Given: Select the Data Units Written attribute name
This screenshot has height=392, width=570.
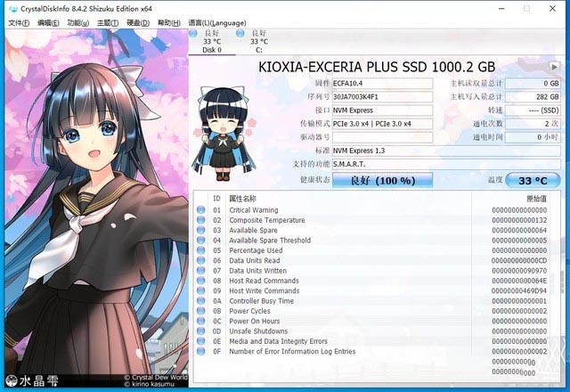Looking at the screenshot, I should [257, 271].
